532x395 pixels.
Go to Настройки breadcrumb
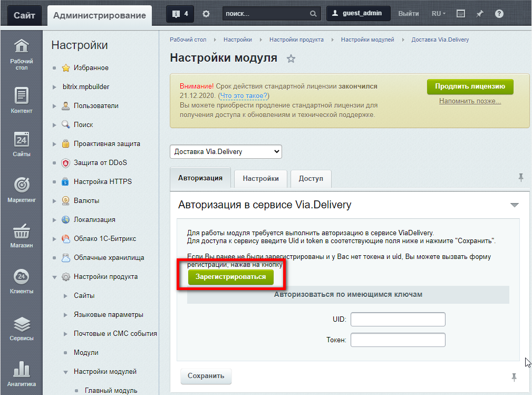[x=237, y=40]
